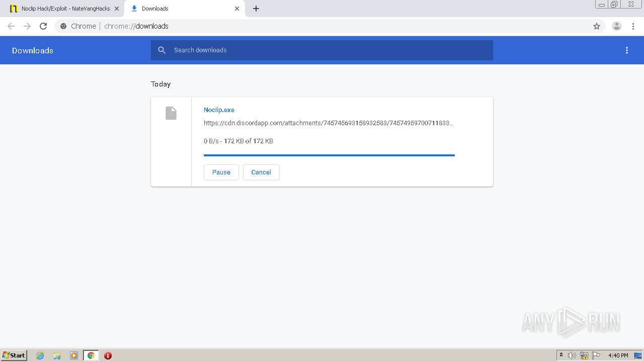Image resolution: width=644 pixels, height=362 pixels.
Task: Click the Search downloads field
Action: (322, 50)
